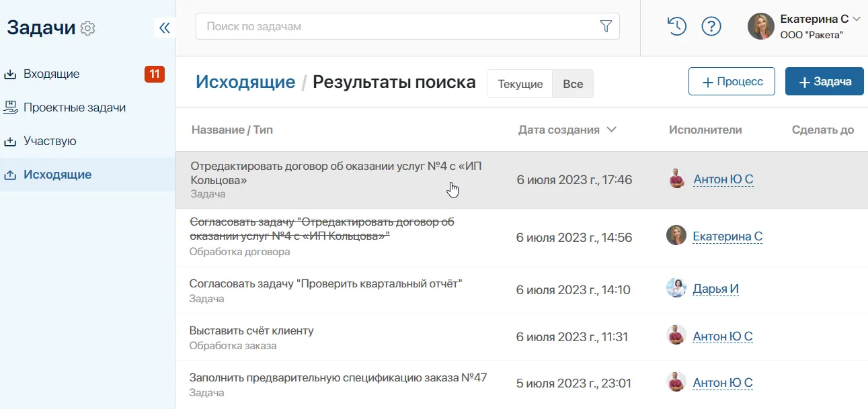Go back via the Исходящие breadcrumb link

click(x=245, y=82)
